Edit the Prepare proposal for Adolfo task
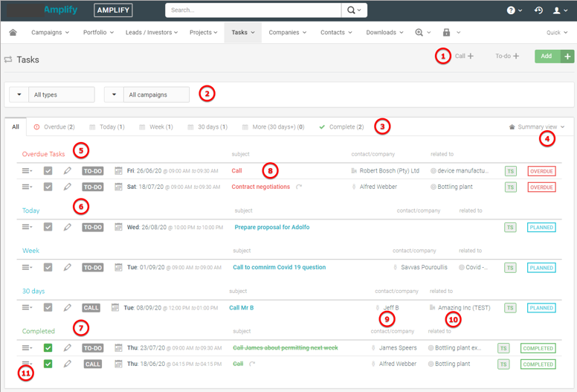 point(67,227)
